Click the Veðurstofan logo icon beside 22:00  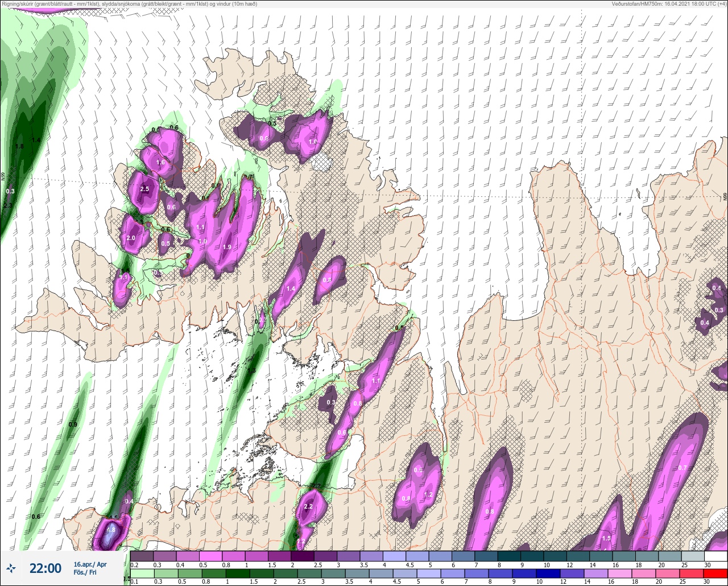pos(11,568)
